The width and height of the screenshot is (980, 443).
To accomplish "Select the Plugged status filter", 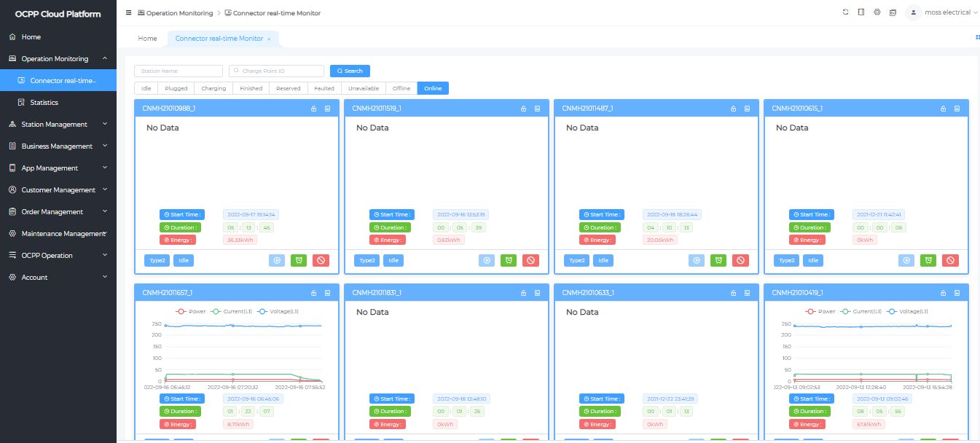I will point(176,88).
